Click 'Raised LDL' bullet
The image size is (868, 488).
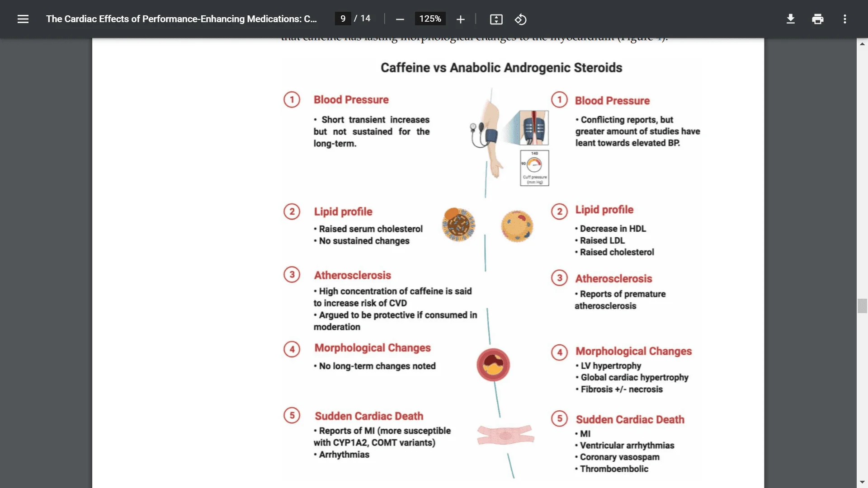point(600,241)
